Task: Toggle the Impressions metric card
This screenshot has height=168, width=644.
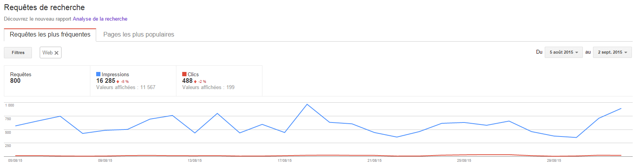Action: pyautogui.click(x=133, y=81)
